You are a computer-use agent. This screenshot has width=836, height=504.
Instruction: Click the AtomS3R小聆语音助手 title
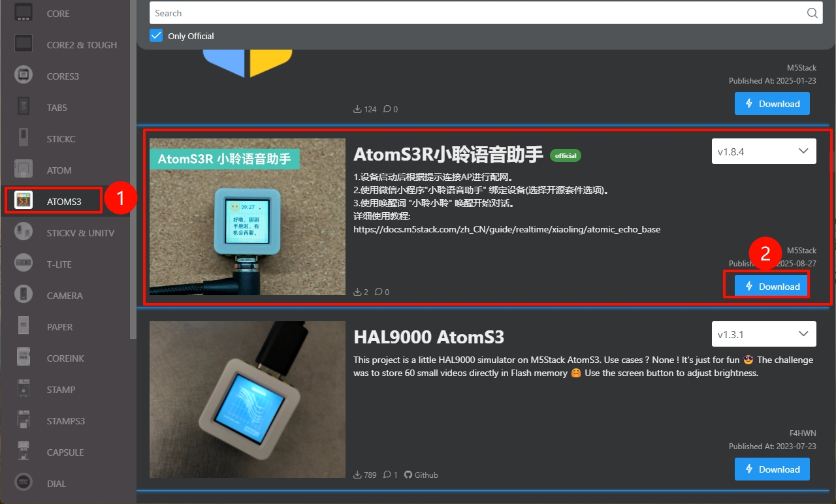449,154
